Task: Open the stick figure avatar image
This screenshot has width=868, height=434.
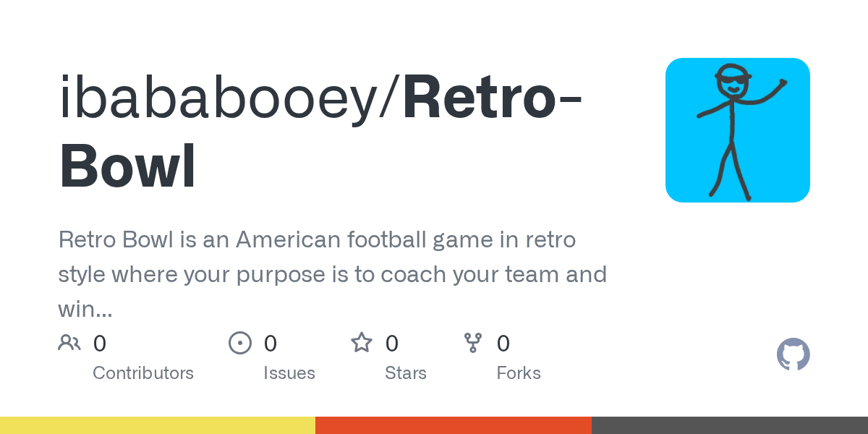Action: click(x=738, y=130)
